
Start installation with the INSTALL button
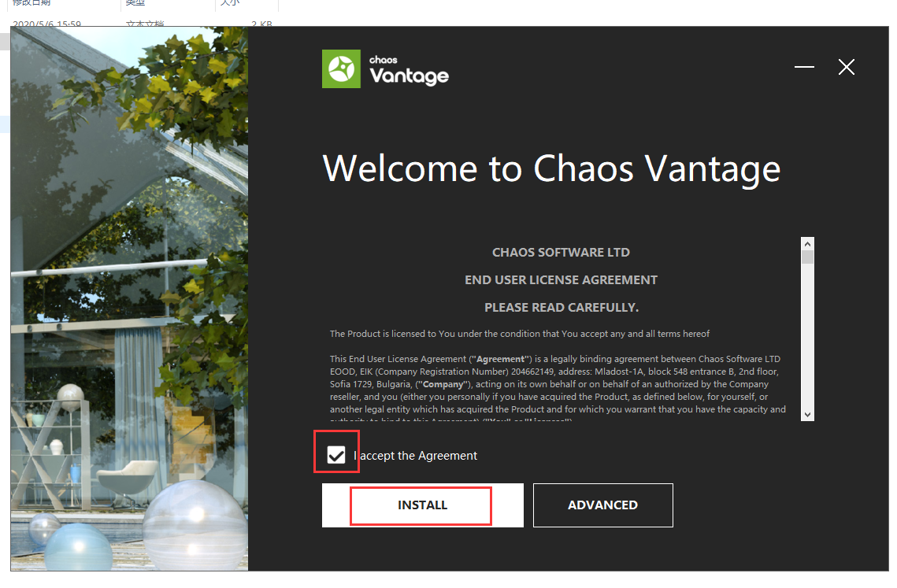(422, 505)
